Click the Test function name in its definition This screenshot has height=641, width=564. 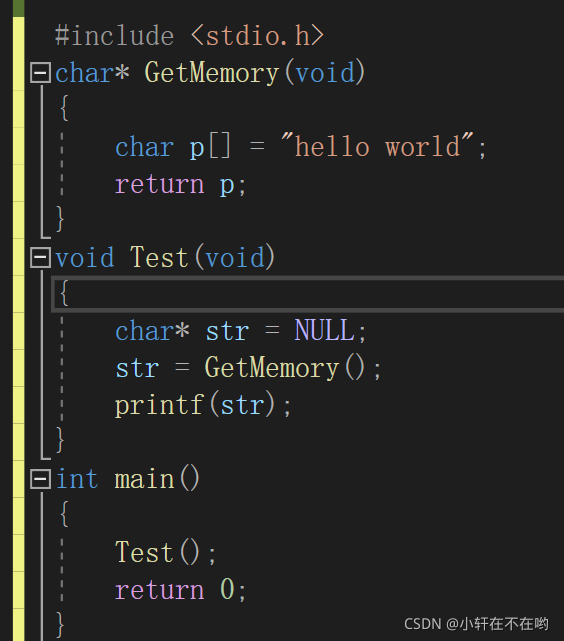click(x=159, y=258)
